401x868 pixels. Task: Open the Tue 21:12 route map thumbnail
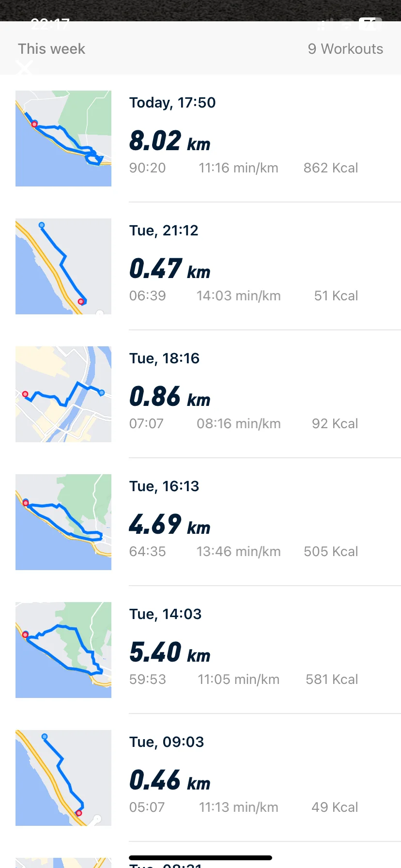coord(63,266)
